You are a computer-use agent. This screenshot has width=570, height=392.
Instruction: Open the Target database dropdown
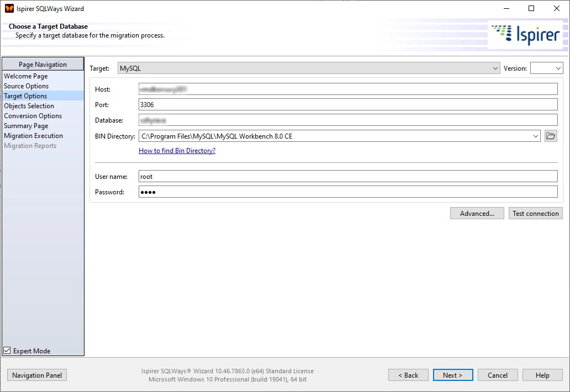497,68
